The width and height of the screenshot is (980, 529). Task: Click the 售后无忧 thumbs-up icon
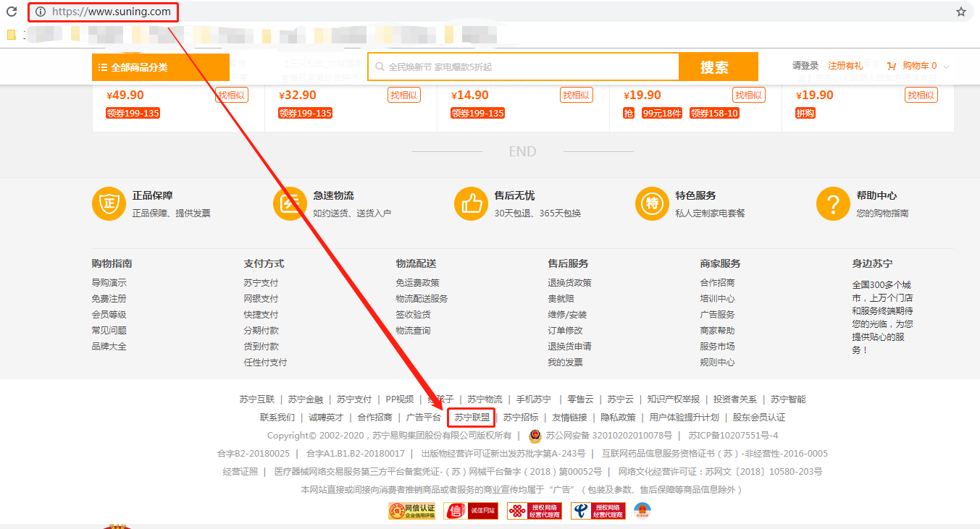471,204
